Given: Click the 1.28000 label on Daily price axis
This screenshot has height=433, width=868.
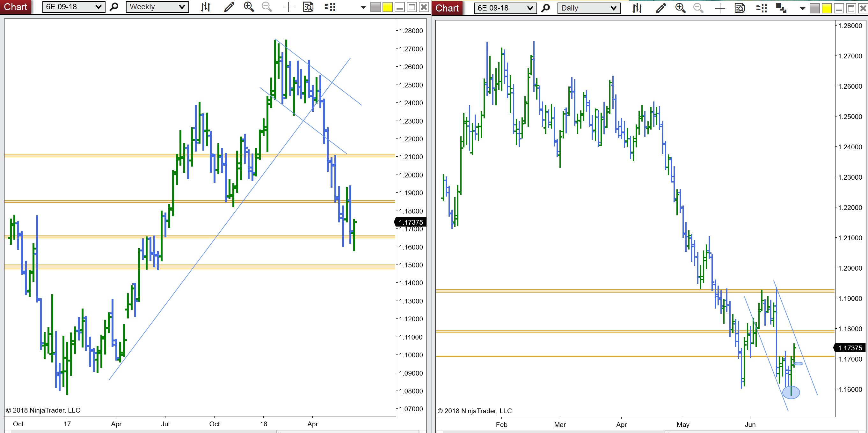Looking at the screenshot, I should (850, 26).
